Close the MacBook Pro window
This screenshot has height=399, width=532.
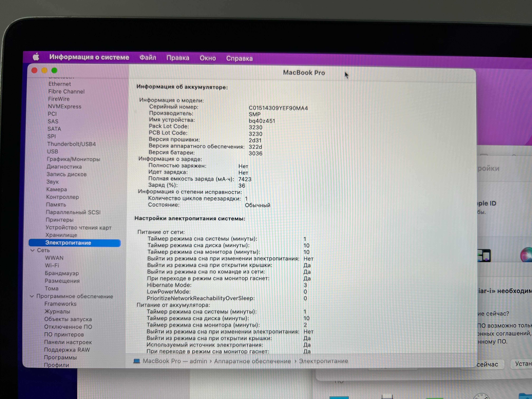tap(34, 70)
